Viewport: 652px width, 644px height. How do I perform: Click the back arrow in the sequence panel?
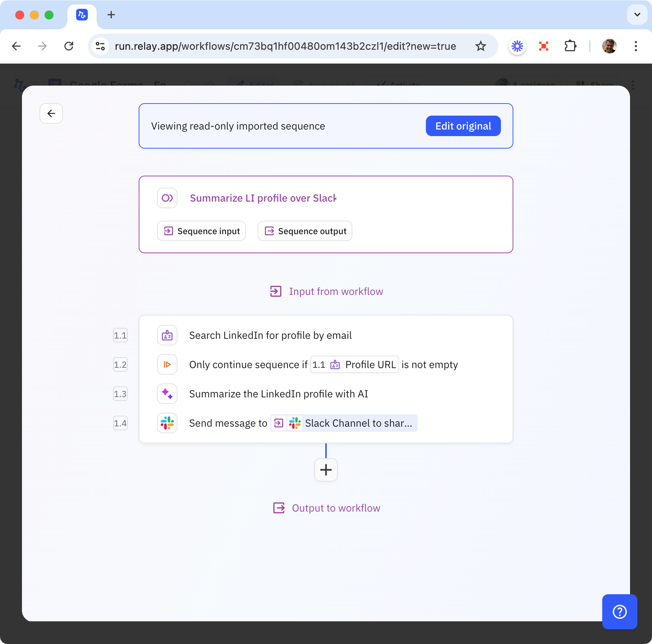[51, 113]
